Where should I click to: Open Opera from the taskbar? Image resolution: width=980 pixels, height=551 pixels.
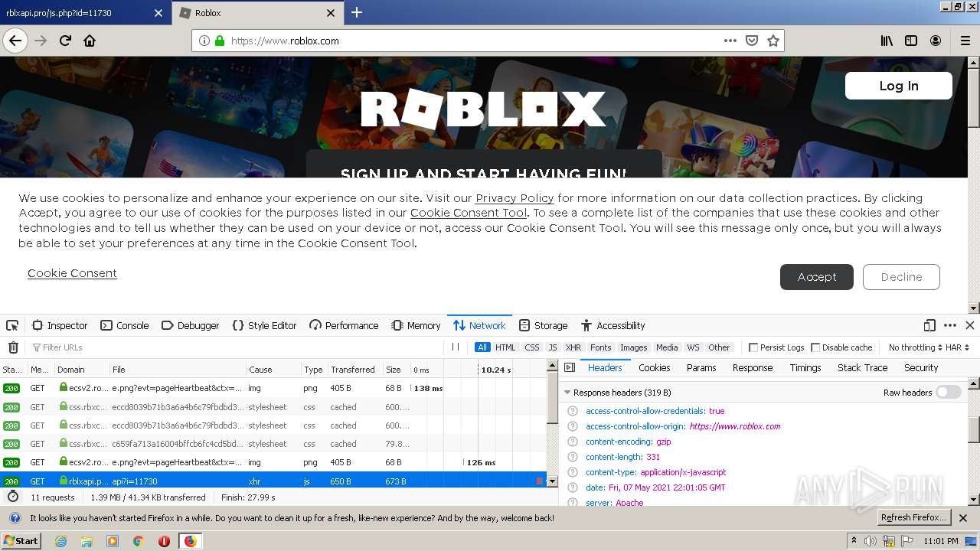tap(164, 541)
